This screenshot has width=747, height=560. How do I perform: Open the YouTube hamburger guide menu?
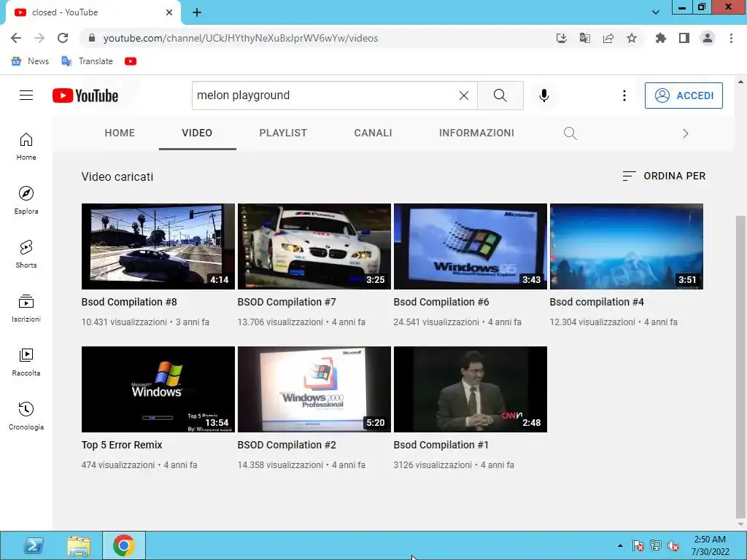click(26, 96)
